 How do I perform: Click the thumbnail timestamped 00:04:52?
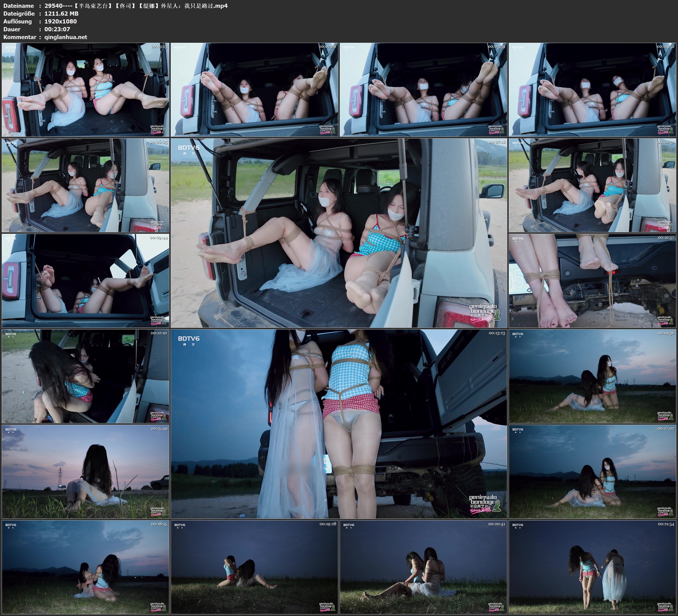(592, 89)
